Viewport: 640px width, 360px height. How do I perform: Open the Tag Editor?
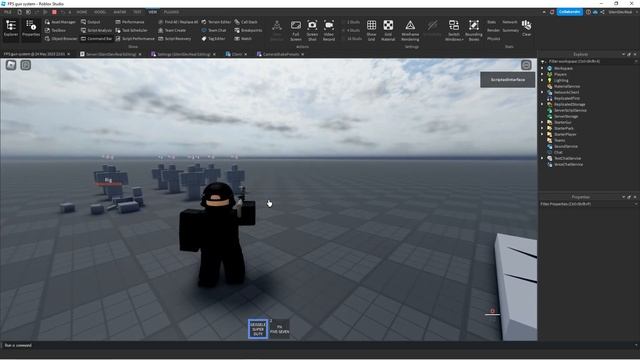pyautogui.click(x=213, y=39)
